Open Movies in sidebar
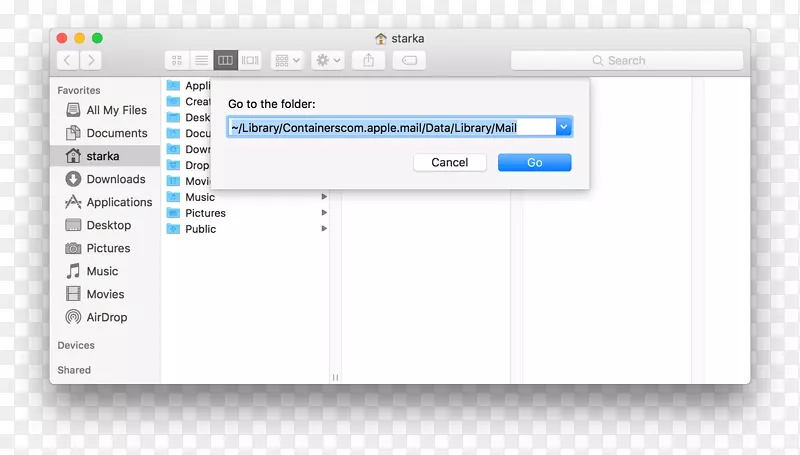 pos(106,294)
